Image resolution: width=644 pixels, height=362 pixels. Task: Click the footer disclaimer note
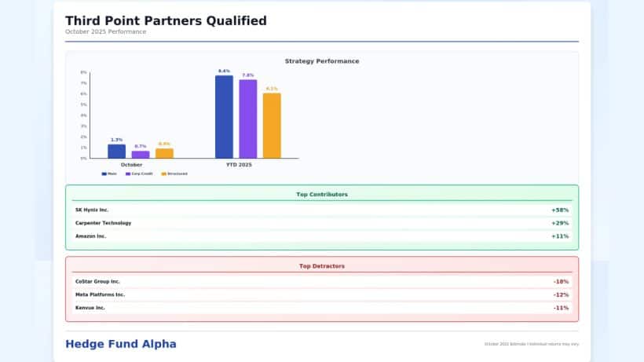532,344
